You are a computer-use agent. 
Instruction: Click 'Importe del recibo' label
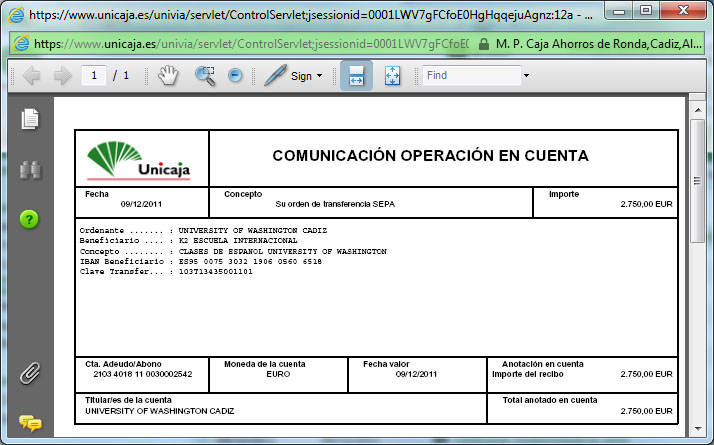528,374
